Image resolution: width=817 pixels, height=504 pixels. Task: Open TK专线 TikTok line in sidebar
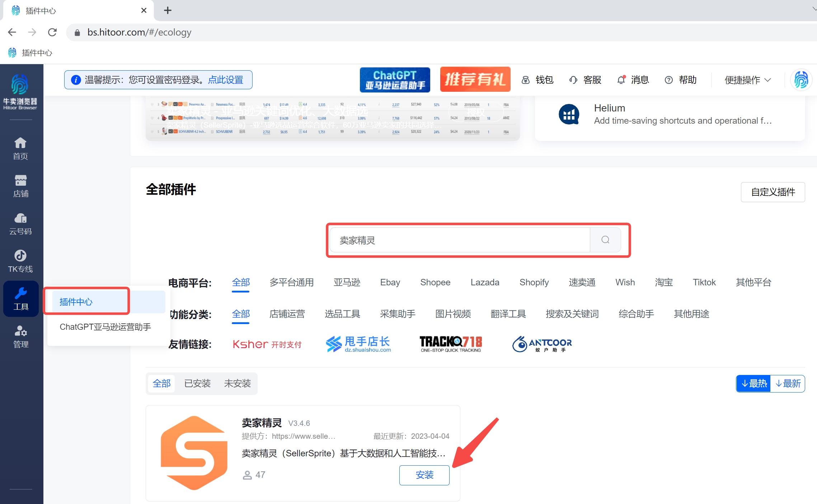coord(20,261)
